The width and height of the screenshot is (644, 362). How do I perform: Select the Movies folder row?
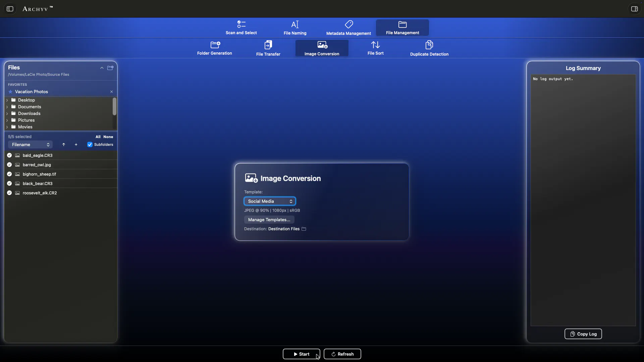(59, 127)
